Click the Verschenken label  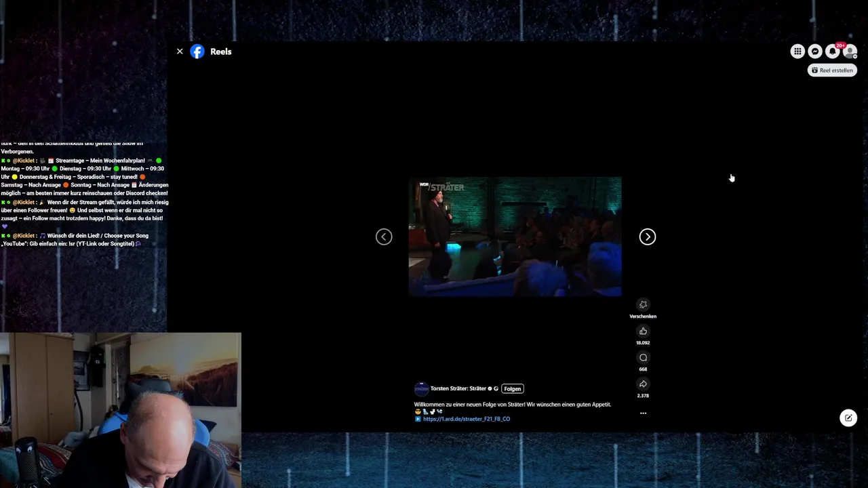(x=643, y=317)
